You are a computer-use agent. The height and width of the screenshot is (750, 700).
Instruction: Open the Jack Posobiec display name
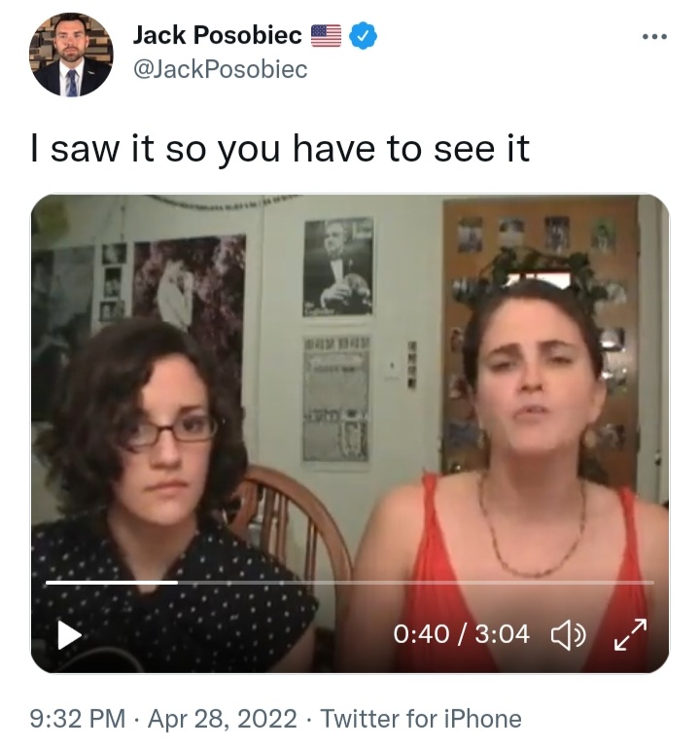click(x=218, y=35)
